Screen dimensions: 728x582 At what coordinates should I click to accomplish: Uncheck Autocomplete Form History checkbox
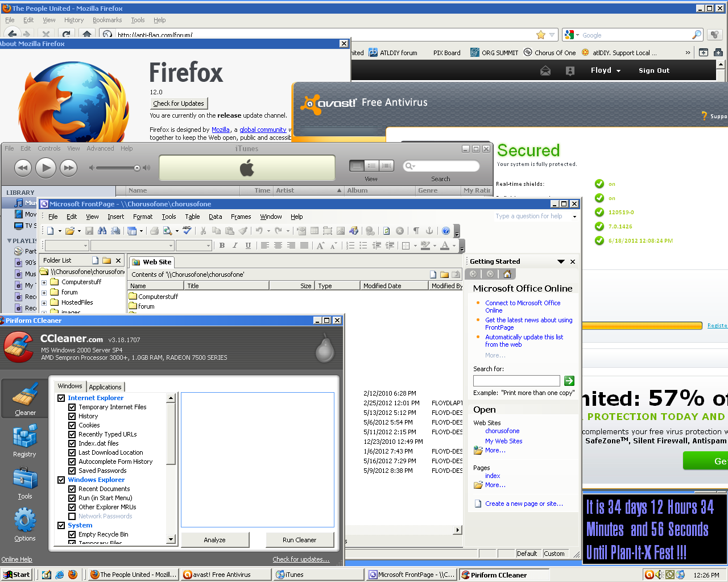click(x=72, y=462)
